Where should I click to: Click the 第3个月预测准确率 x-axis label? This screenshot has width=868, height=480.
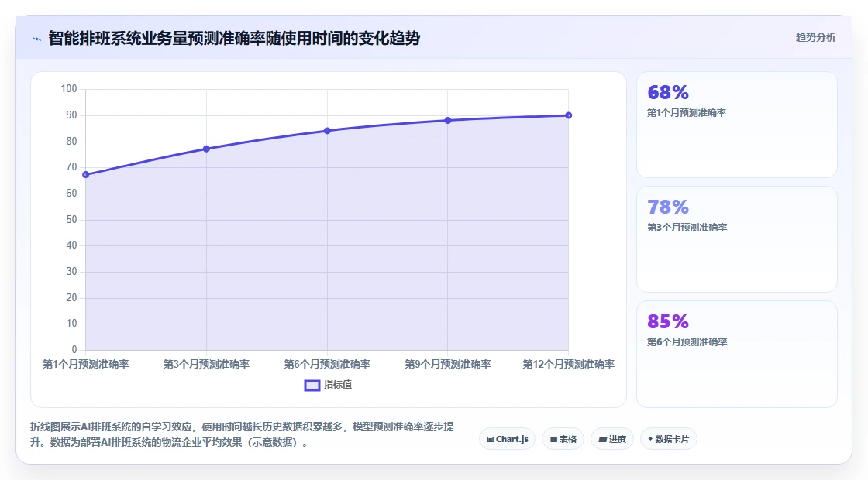pos(206,364)
